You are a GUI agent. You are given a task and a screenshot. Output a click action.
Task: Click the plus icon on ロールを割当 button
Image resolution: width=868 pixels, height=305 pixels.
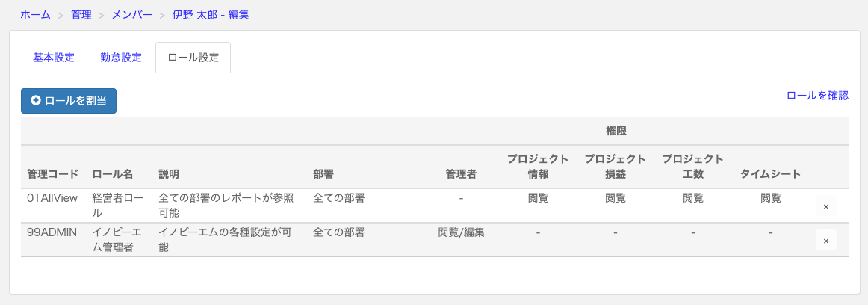coord(36,101)
